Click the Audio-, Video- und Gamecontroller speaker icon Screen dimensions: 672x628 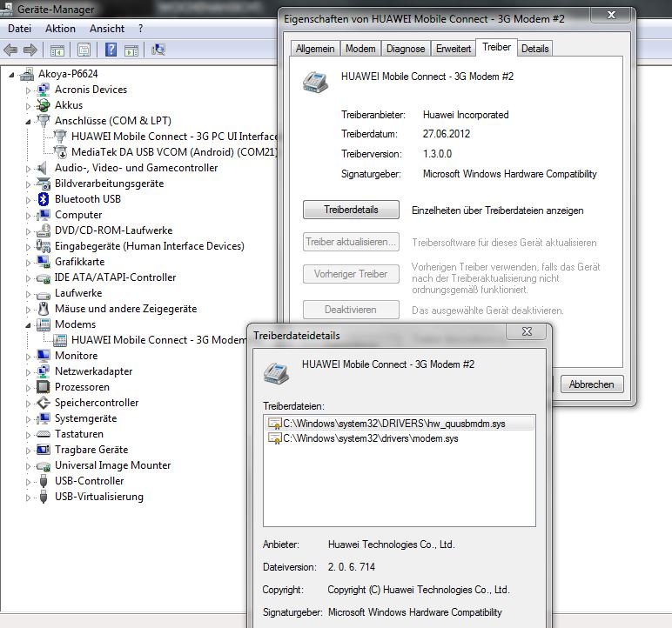(43, 168)
